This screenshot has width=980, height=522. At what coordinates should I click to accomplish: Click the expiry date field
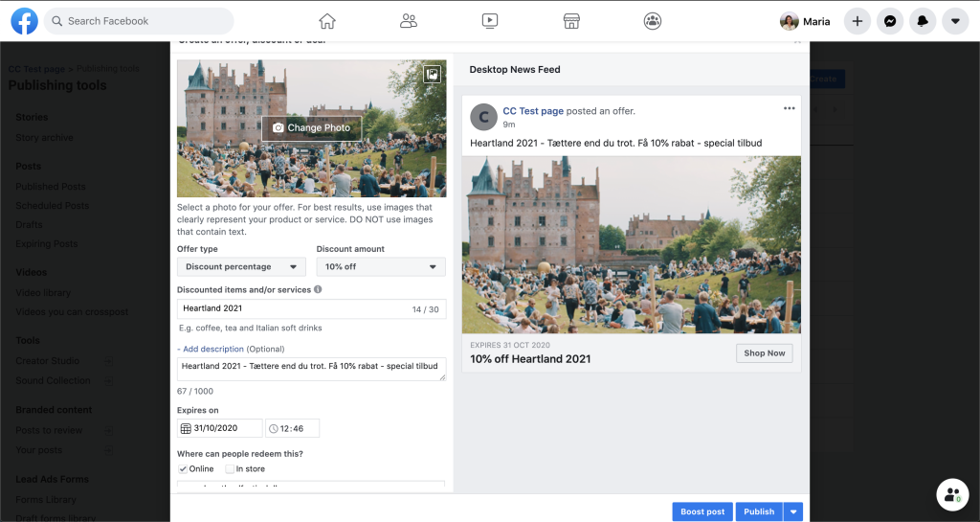(220, 428)
